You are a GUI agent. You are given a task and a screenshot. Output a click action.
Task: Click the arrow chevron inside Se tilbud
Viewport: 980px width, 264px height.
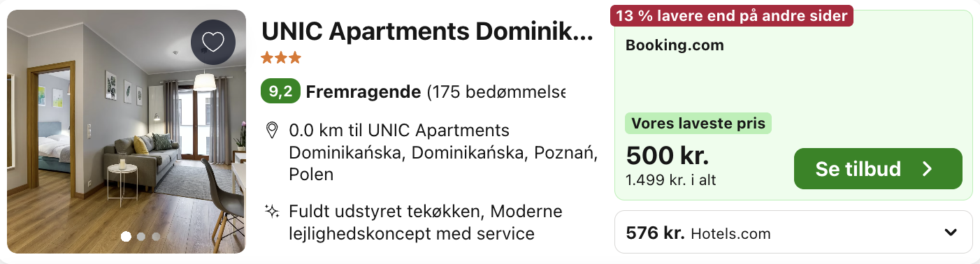pyautogui.click(x=928, y=169)
